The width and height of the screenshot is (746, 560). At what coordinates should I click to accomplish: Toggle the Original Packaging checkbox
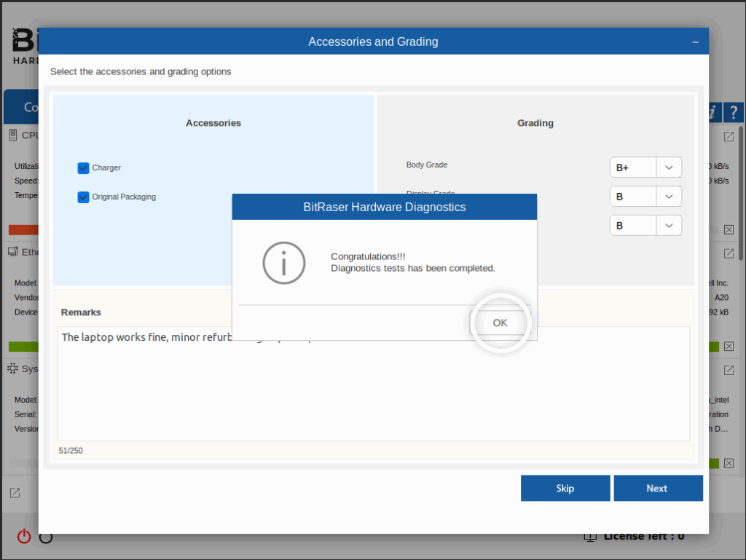tap(83, 197)
